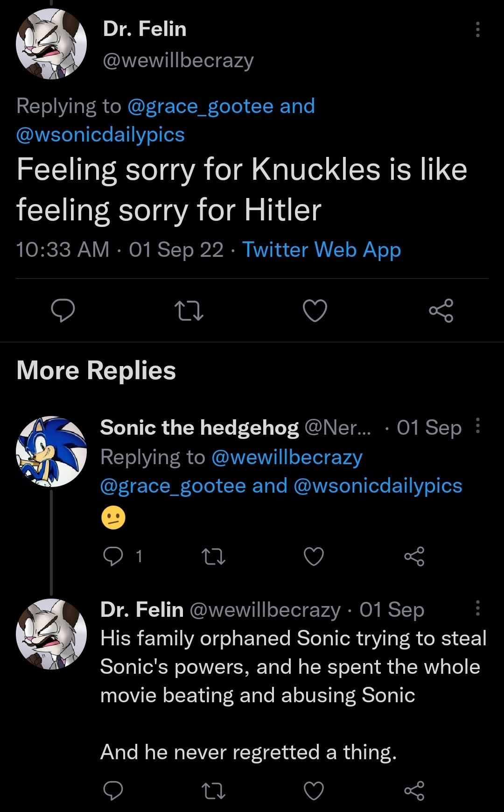Share the main Dr. Felin tweet
Image resolution: width=504 pixels, height=812 pixels.
(x=441, y=311)
